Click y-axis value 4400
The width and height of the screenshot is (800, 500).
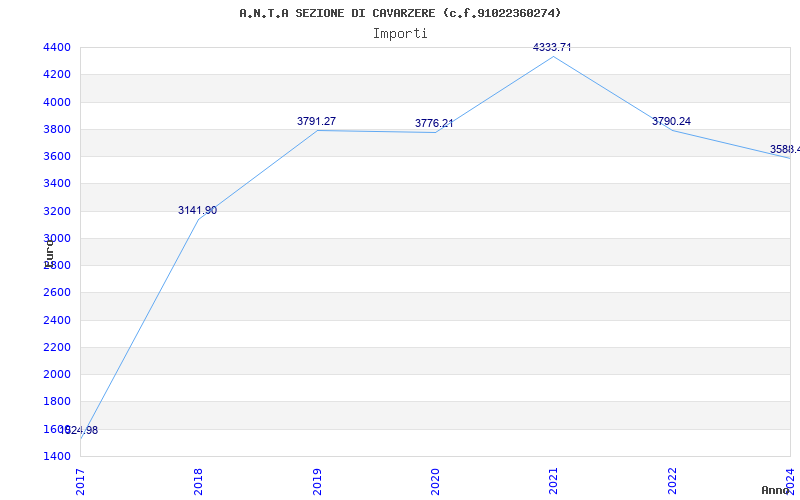point(58,47)
